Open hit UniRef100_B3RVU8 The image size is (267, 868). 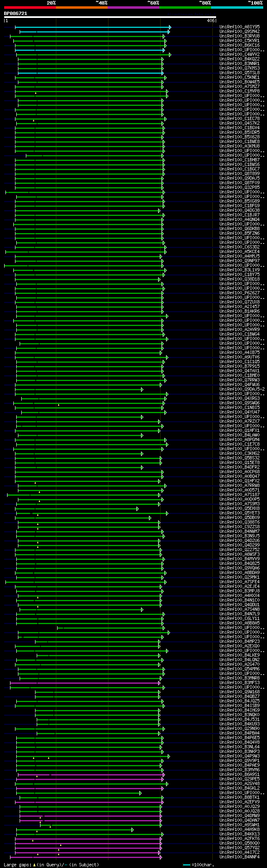pyautogui.click(x=239, y=36)
